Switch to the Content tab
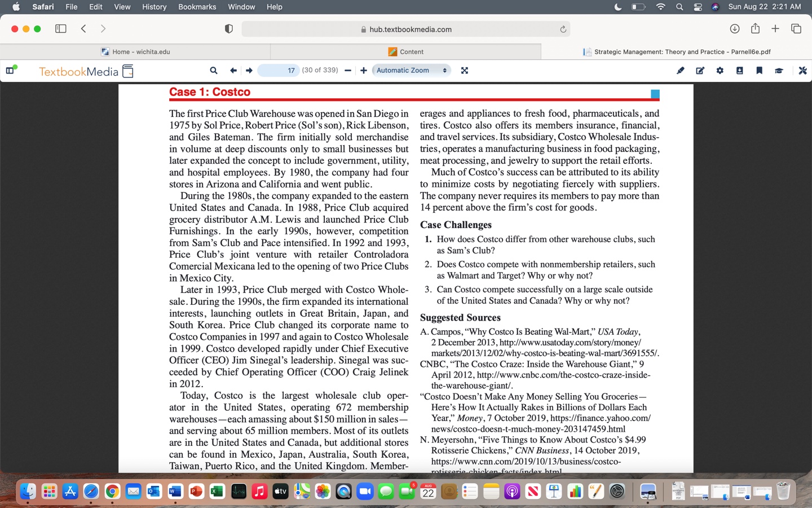Image resolution: width=812 pixels, height=508 pixels. click(406, 51)
